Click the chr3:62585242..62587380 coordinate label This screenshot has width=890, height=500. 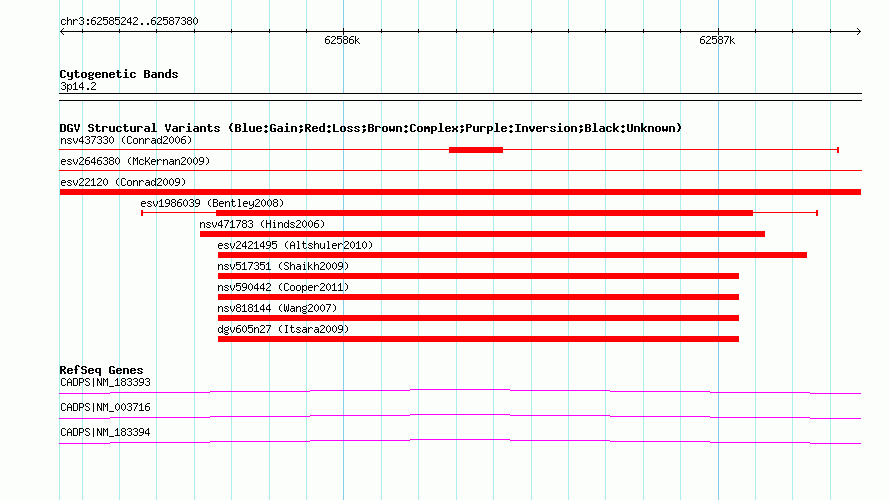(x=129, y=22)
